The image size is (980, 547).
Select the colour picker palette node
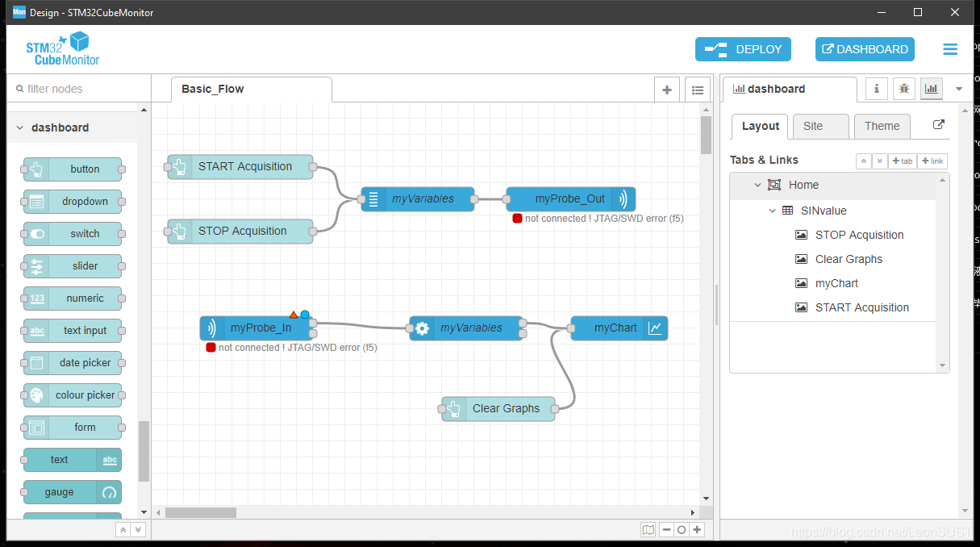coord(73,395)
